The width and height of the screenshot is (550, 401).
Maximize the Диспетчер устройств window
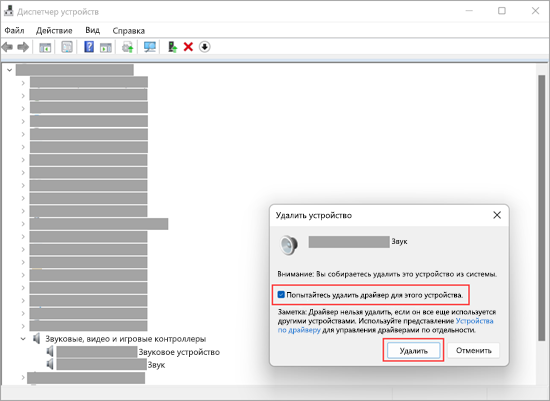click(x=502, y=11)
